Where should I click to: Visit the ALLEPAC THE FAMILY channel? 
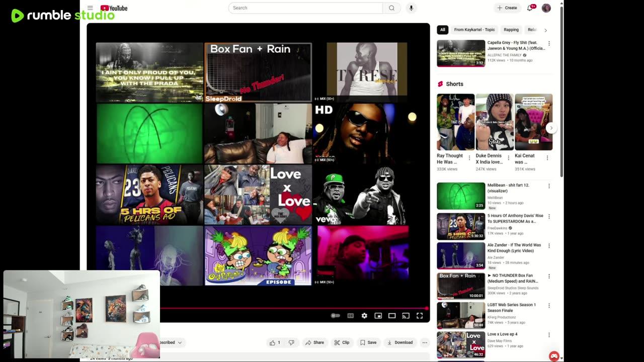(505, 55)
